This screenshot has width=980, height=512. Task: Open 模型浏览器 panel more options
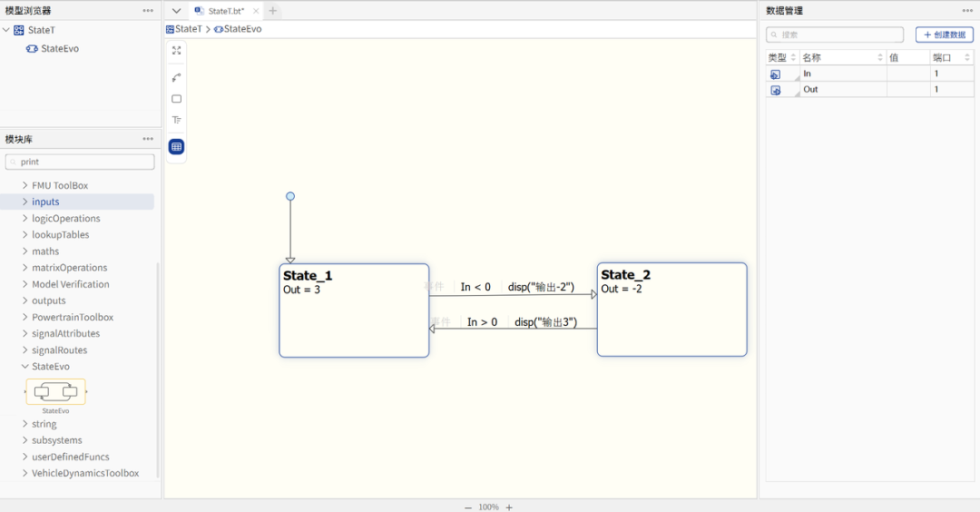click(x=148, y=11)
